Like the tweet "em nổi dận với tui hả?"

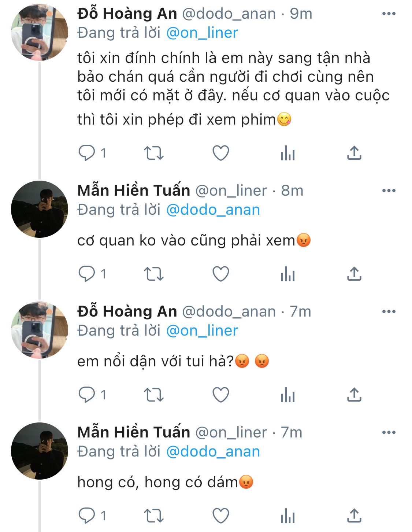[221, 395]
